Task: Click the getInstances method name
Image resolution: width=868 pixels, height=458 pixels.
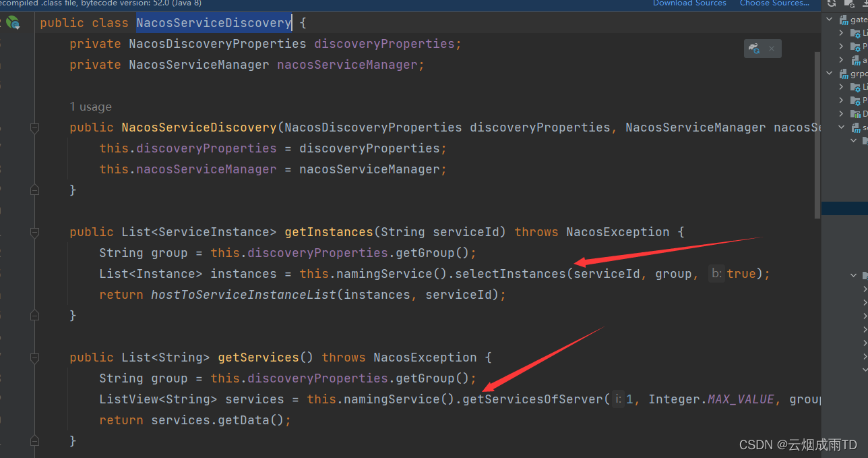Action: coord(329,232)
